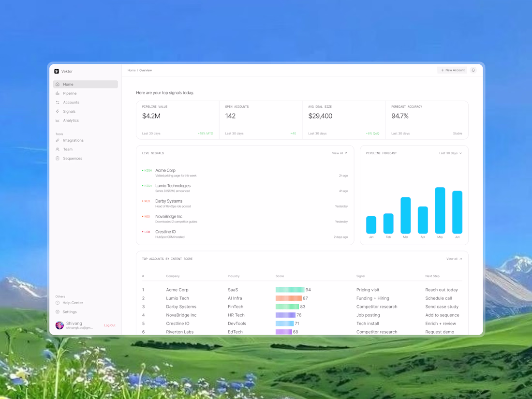Click the arrow icon beside Top Accounts View all
Viewport: 532px width, 399px height.
pos(460,259)
